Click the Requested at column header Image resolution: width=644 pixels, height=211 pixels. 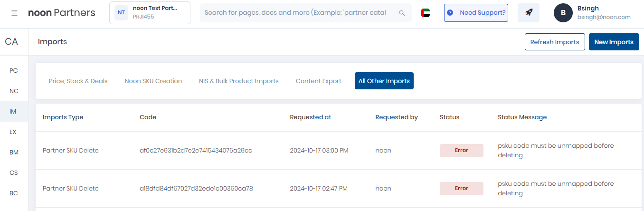pos(311,117)
